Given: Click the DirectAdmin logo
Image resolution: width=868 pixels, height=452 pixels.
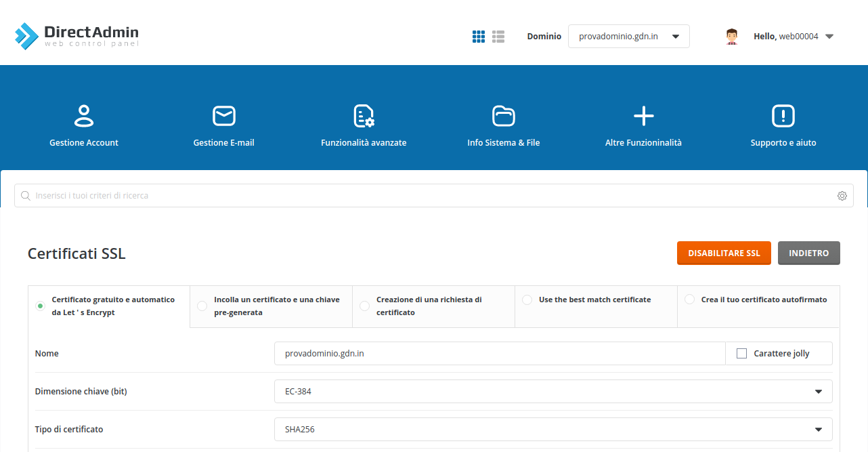Looking at the screenshot, I should point(77,36).
